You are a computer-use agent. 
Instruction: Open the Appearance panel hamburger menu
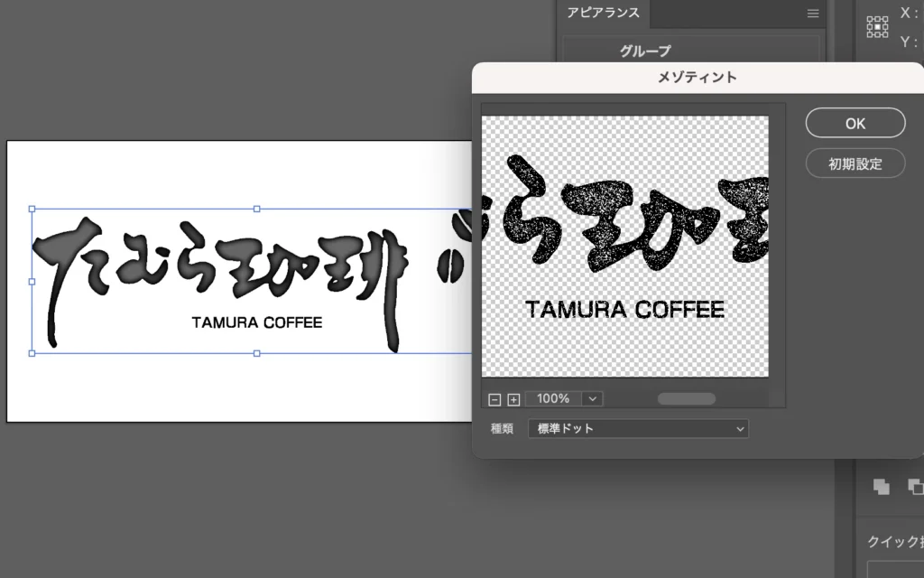tap(813, 14)
